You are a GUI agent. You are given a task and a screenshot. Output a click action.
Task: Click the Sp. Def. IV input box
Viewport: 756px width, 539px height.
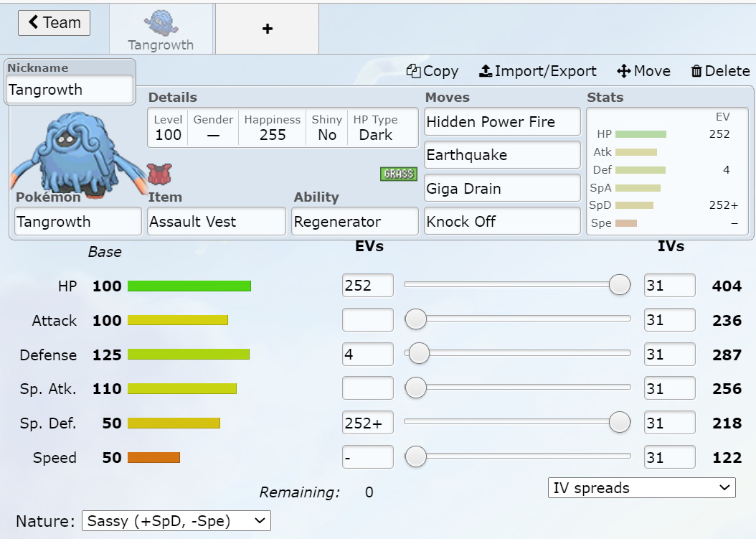point(670,423)
